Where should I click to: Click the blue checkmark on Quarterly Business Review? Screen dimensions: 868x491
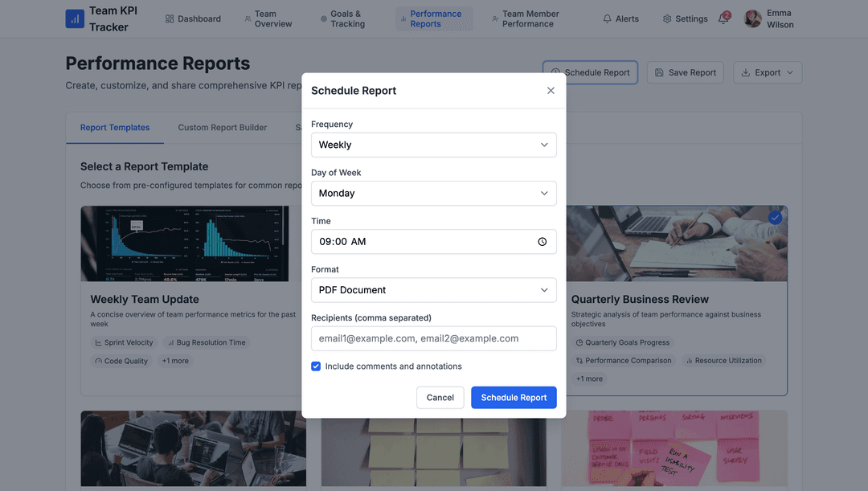pos(775,216)
